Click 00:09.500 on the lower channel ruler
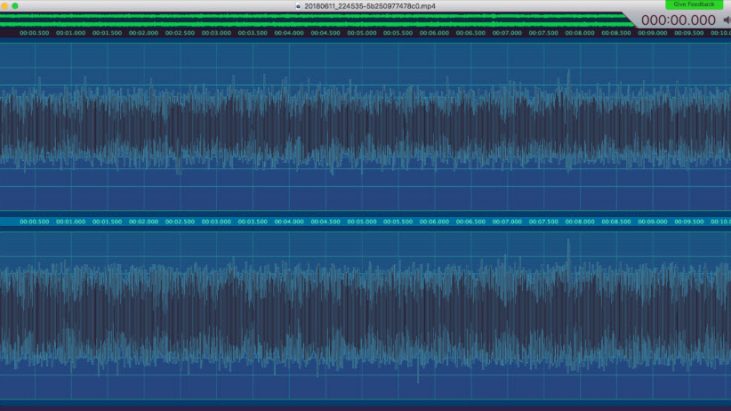The height and width of the screenshot is (411, 731). pos(689,222)
